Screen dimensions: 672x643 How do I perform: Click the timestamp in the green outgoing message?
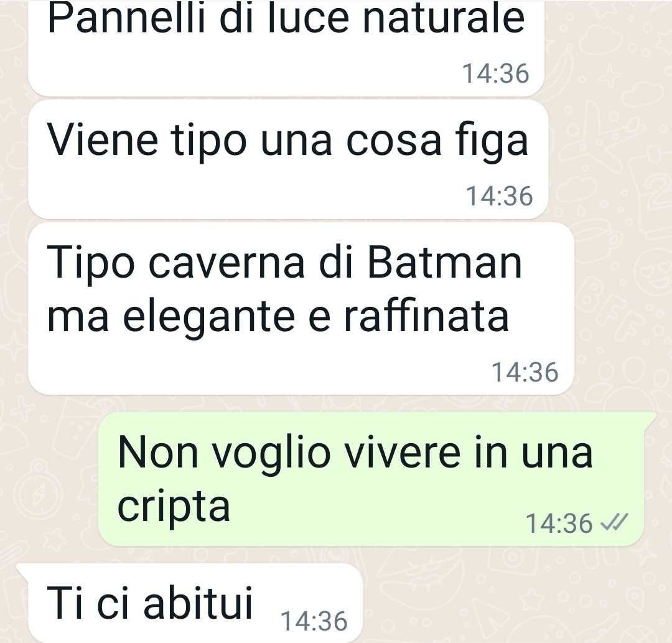[559, 523]
